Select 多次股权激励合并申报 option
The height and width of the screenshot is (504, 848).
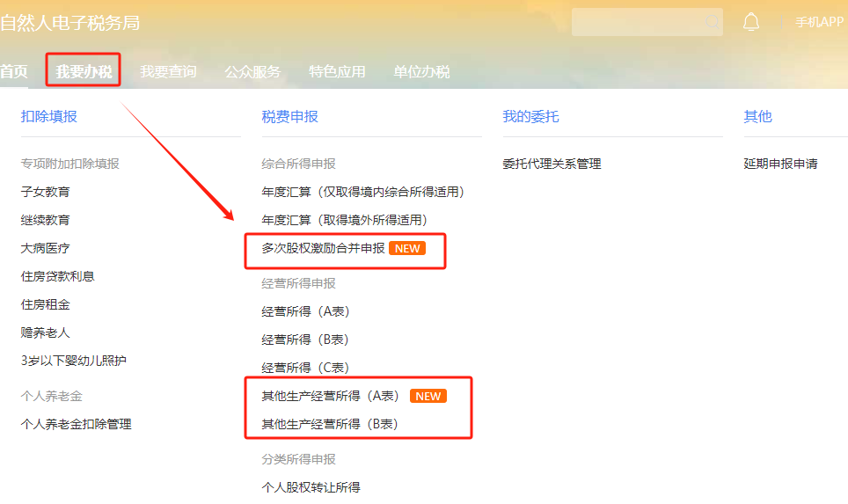pos(323,248)
